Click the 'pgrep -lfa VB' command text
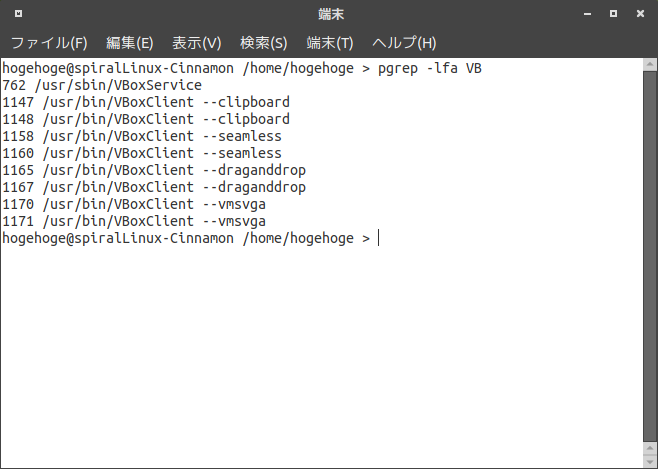The height and width of the screenshot is (469, 658). 430,68
